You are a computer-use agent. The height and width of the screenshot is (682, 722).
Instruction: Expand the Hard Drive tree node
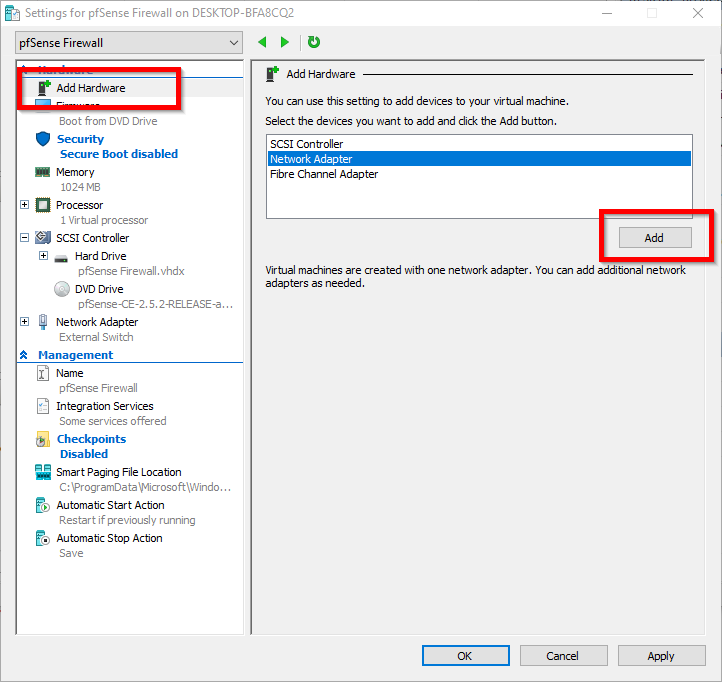pyautogui.click(x=43, y=256)
